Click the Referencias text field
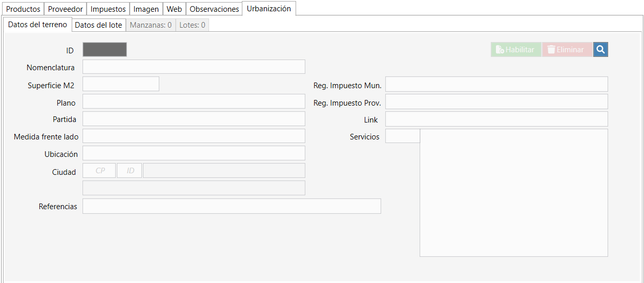Image resolution: width=644 pixels, height=283 pixels. [x=232, y=206]
